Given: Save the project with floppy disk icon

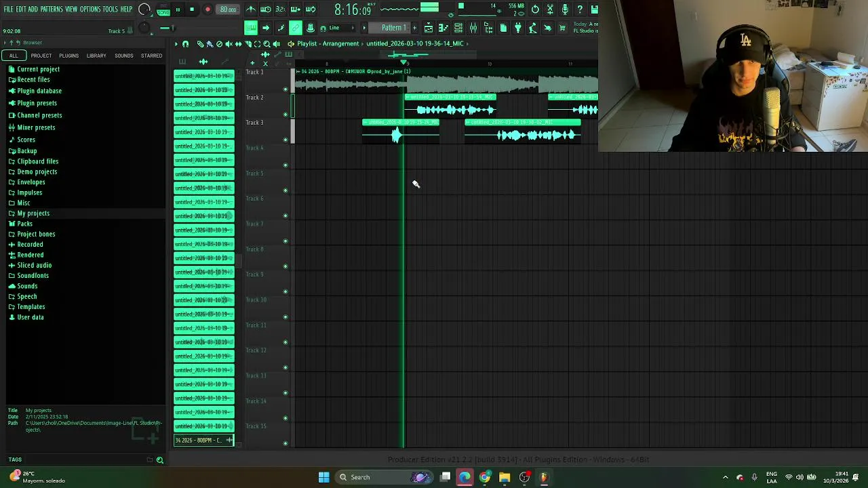Looking at the screenshot, I should (x=594, y=9).
